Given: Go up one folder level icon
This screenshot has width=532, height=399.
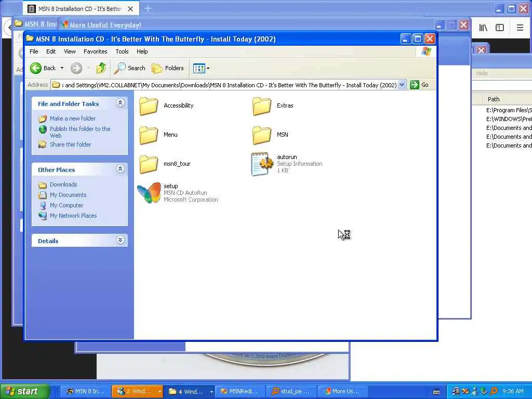Looking at the screenshot, I should tap(101, 68).
